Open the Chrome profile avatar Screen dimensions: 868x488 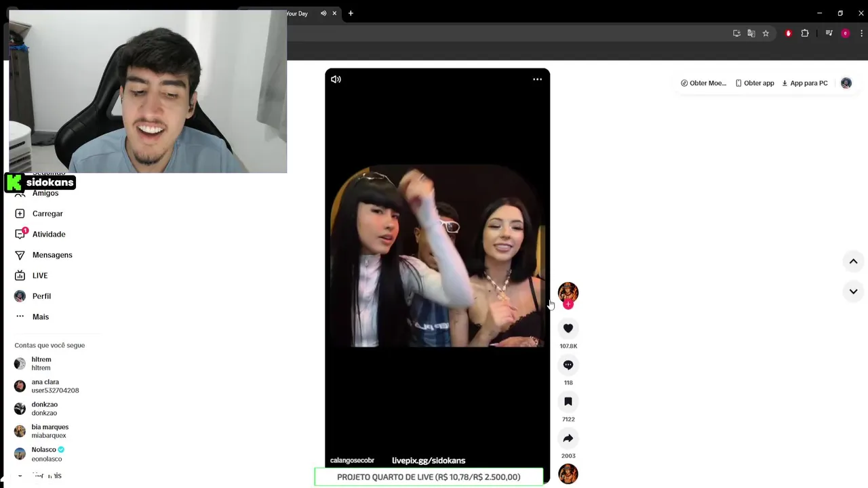(x=845, y=33)
